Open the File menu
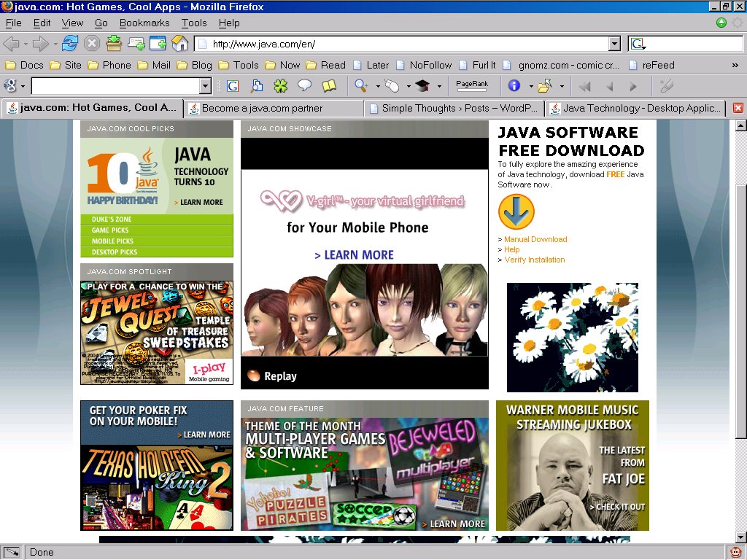Image resolution: width=747 pixels, height=560 pixels. (13, 23)
